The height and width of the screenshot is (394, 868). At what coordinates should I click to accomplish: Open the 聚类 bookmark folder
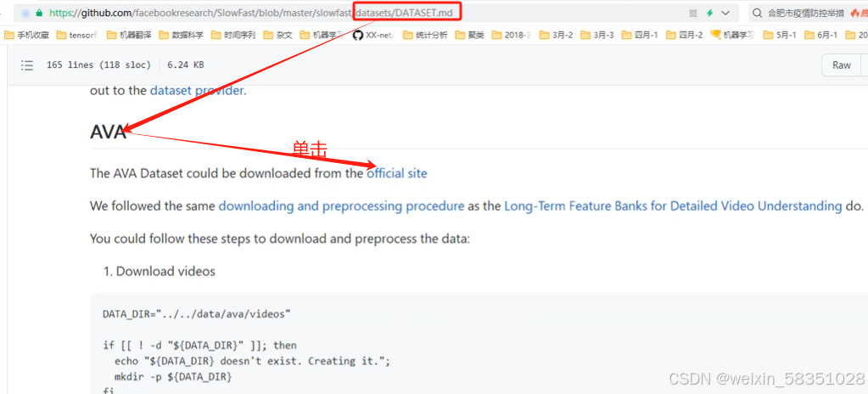tap(469, 35)
